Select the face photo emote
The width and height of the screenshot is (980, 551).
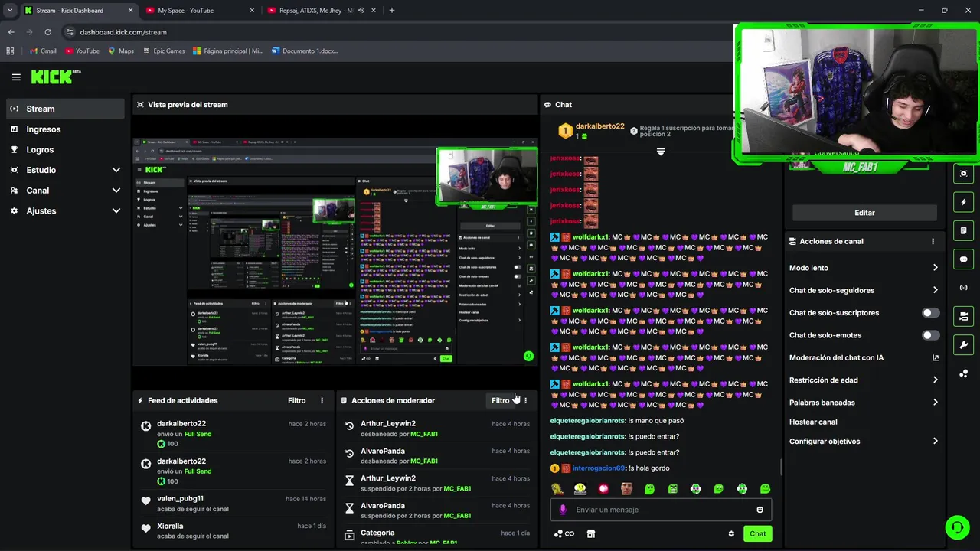pos(626,489)
